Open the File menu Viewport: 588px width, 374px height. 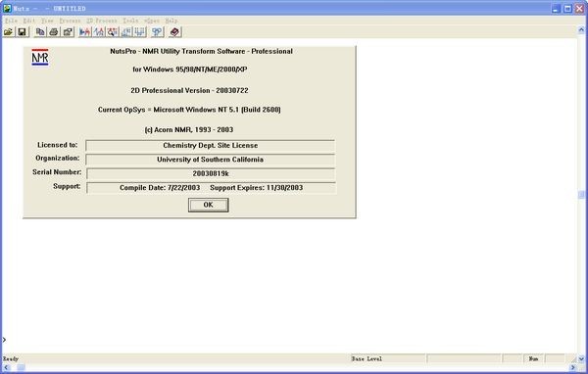pos(11,21)
